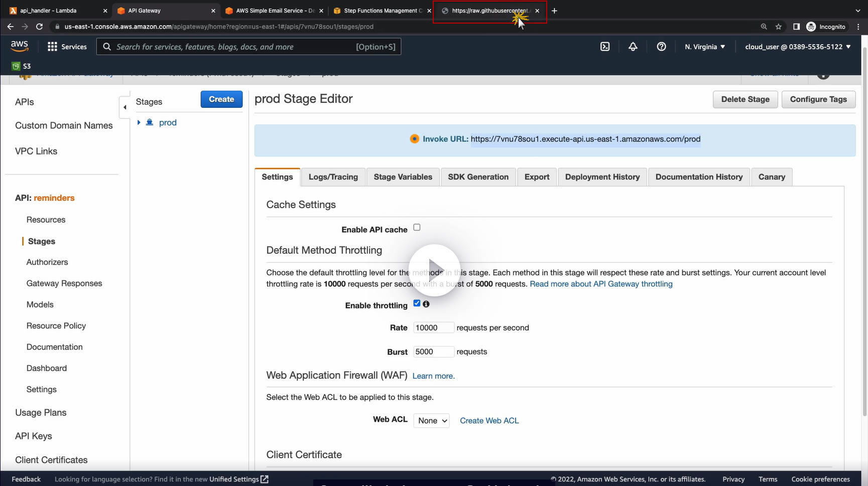Open Read more about API Gateway throttling
The image size is (868, 486).
(601, 284)
